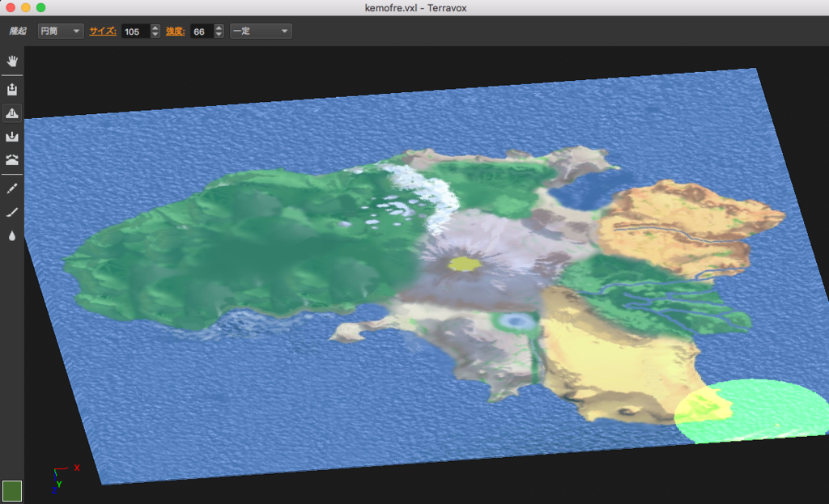Decrease strength with the down stepper arrow
829x504 pixels.
[x=219, y=35]
